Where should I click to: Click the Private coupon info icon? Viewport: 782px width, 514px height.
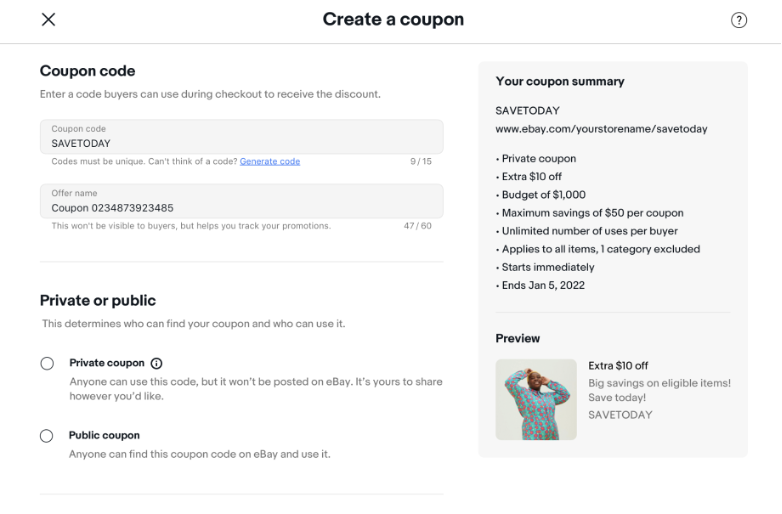tap(157, 363)
